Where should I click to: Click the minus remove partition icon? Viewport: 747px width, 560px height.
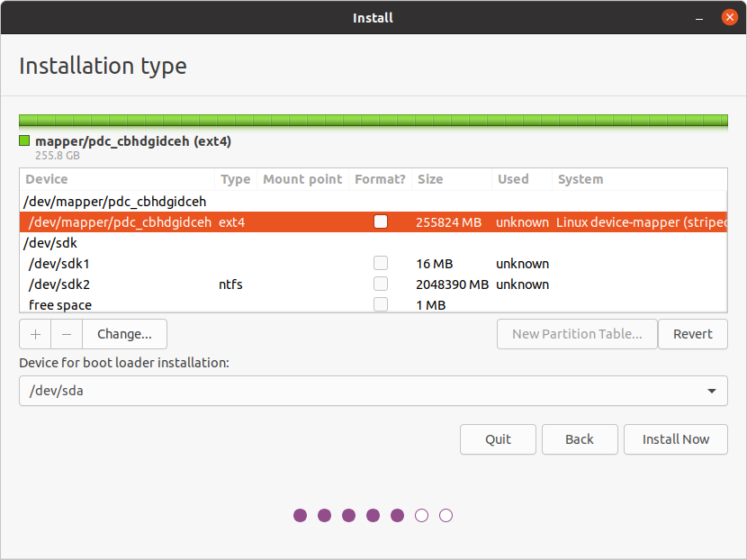click(67, 334)
